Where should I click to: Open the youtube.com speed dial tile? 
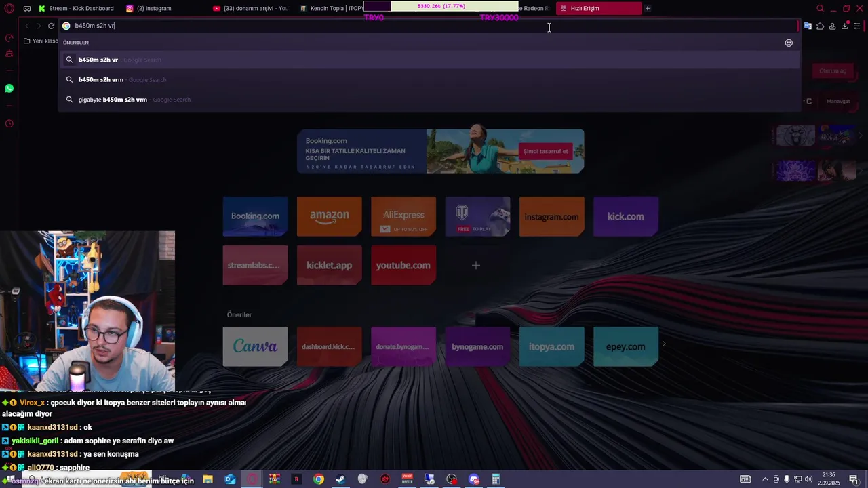(x=403, y=265)
